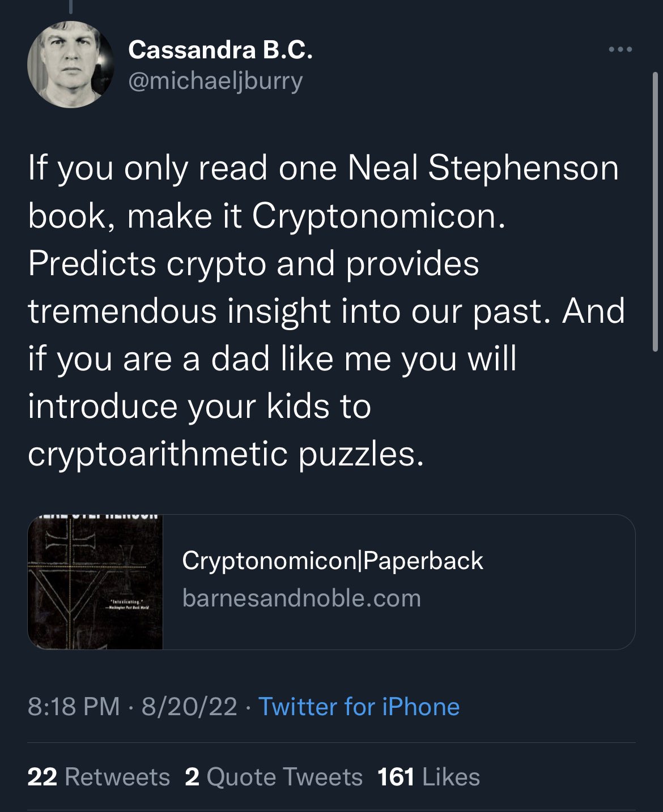Click the Cryptonomicon|Paperback card title
Image resolution: width=663 pixels, height=812 pixels.
click(333, 561)
